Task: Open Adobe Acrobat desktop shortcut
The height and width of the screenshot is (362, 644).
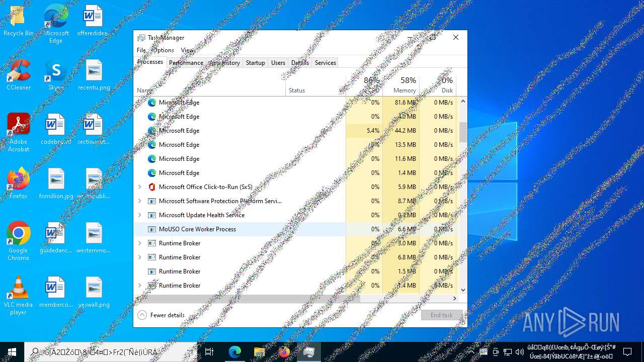Action: [19, 133]
